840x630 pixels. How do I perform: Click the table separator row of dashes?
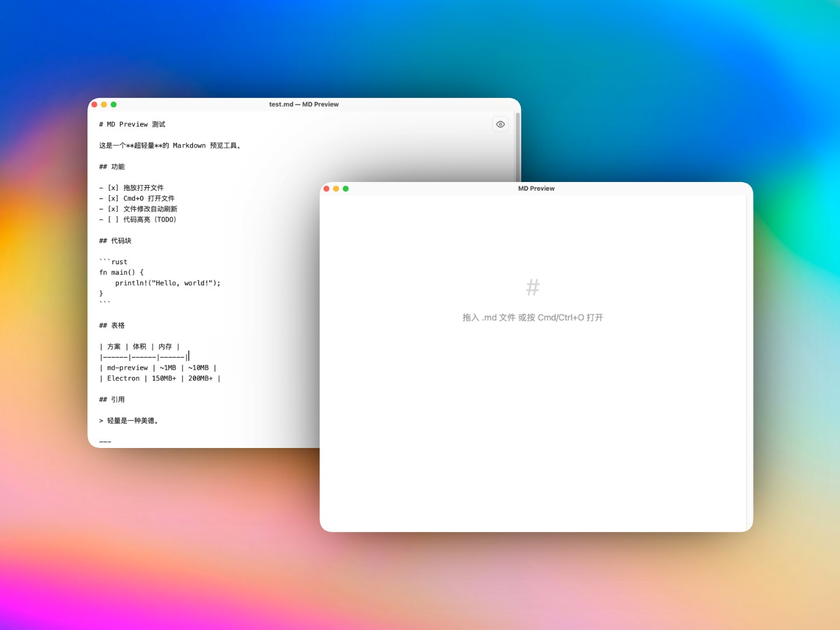point(145,357)
